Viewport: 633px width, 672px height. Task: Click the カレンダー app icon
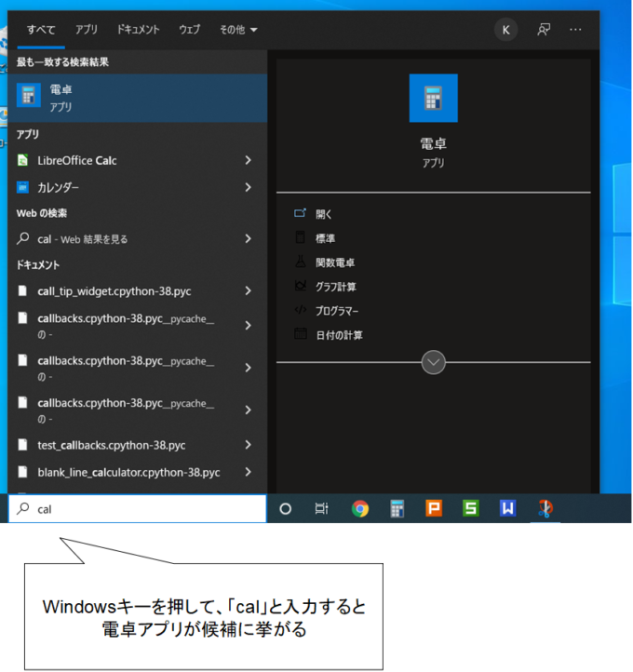click(22, 187)
